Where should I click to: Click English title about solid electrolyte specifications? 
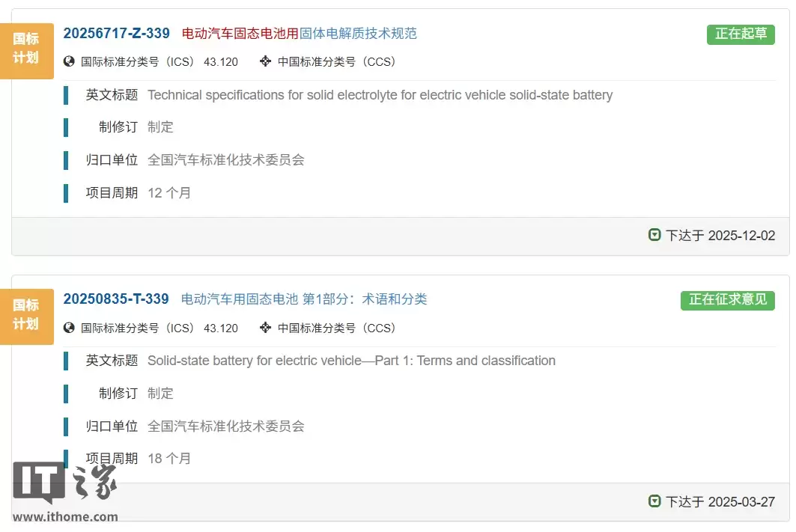point(380,95)
